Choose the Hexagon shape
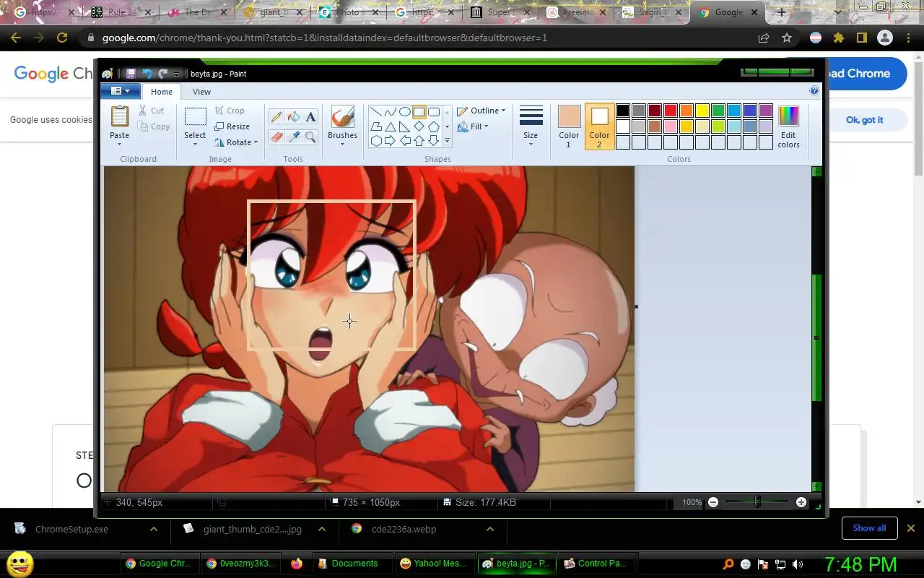The width and height of the screenshot is (924, 578). [x=376, y=141]
